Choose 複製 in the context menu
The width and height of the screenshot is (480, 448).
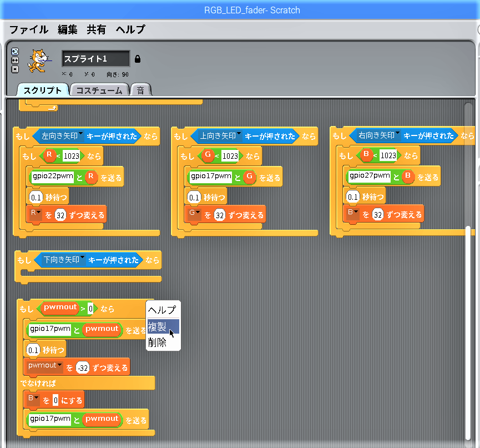[163, 326]
